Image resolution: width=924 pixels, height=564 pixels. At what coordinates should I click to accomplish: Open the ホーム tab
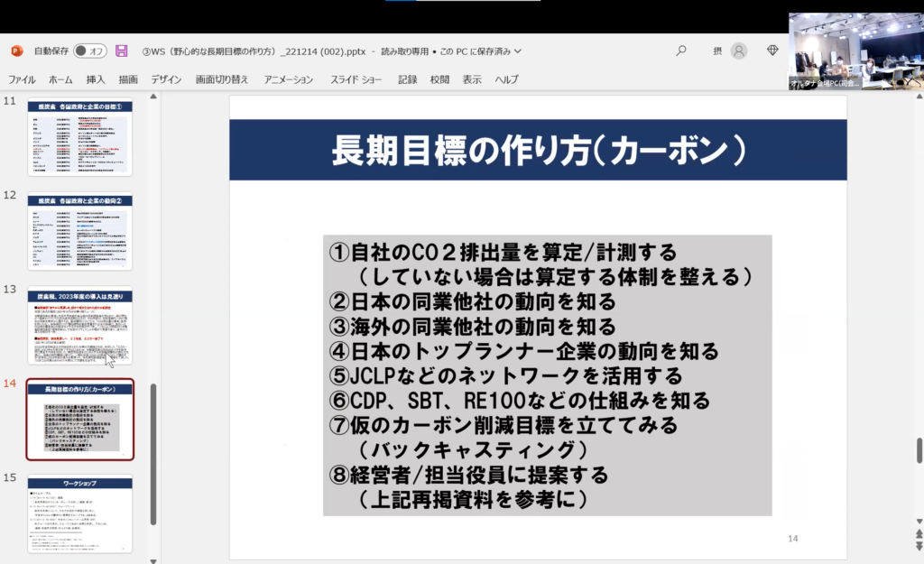click(x=60, y=79)
